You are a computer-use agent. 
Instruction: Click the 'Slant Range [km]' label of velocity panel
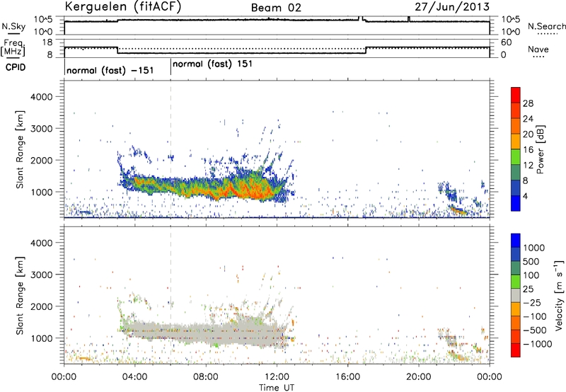tap(20, 295)
